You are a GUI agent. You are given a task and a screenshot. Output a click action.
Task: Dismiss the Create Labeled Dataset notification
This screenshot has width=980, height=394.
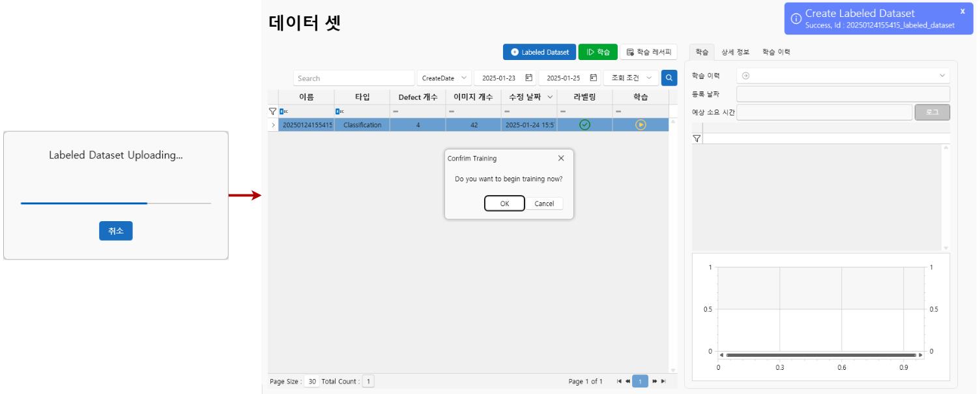[x=962, y=11]
